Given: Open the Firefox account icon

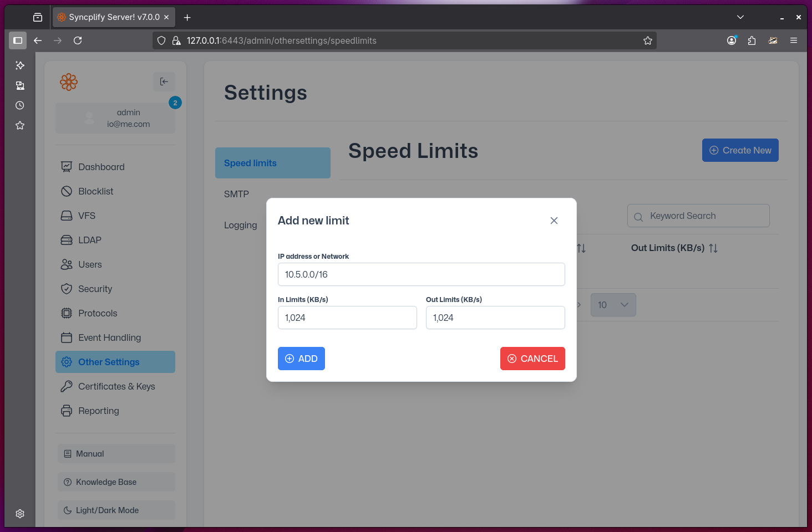Looking at the screenshot, I should pyautogui.click(x=732, y=40).
